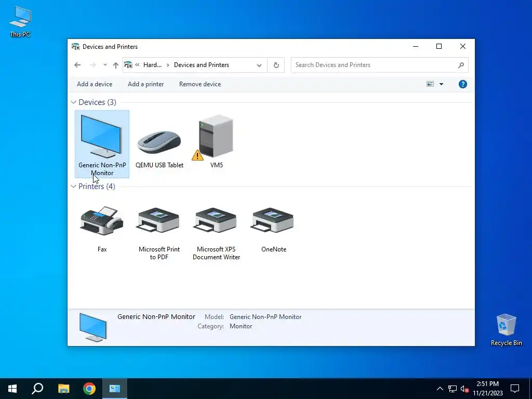Click the network icon in system tray
The image size is (532, 399).
coord(453,389)
